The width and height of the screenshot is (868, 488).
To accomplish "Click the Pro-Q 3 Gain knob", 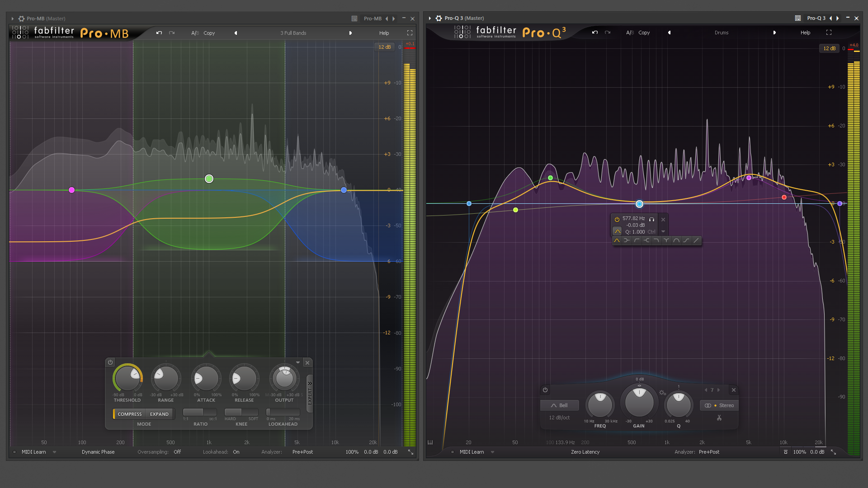I will (639, 402).
